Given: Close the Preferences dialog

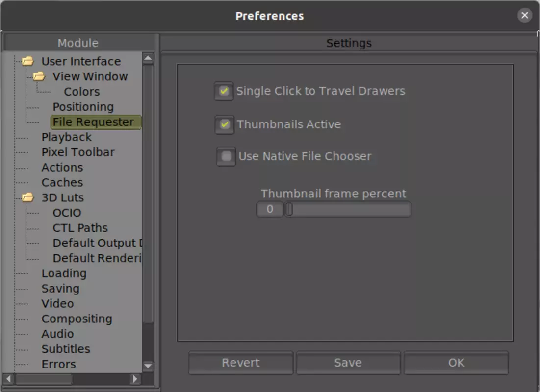Looking at the screenshot, I should (x=524, y=16).
